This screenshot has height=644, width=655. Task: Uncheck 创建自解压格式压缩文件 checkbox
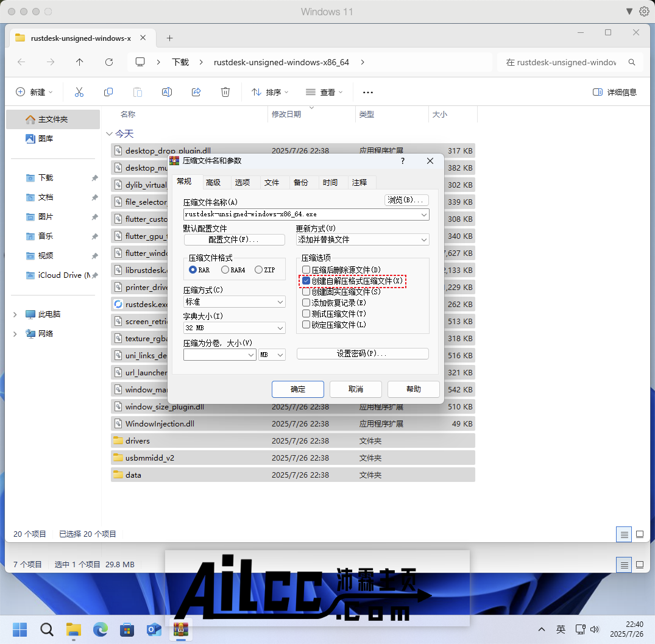click(306, 281)
